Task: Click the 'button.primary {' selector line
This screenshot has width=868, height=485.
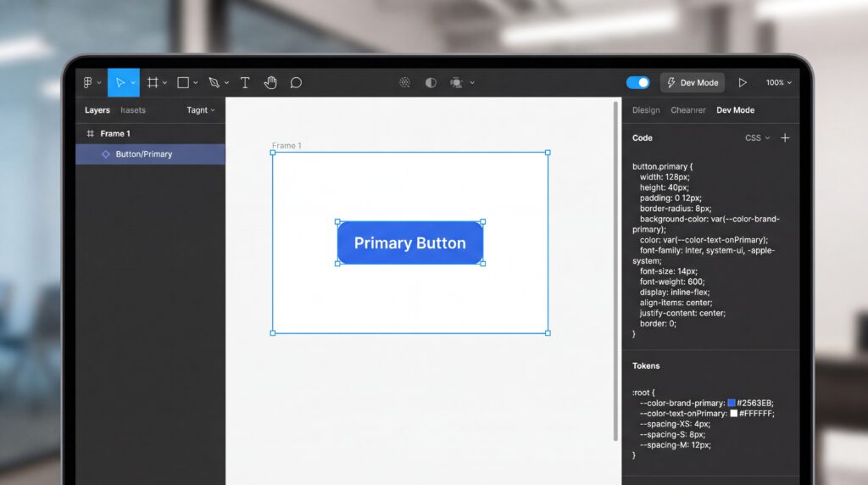Action: tap(662, 167)
